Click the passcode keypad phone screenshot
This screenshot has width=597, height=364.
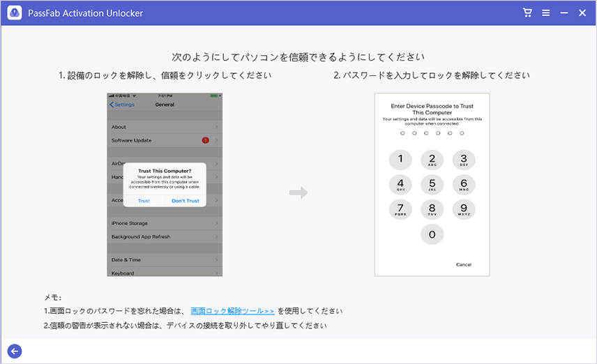432,185
